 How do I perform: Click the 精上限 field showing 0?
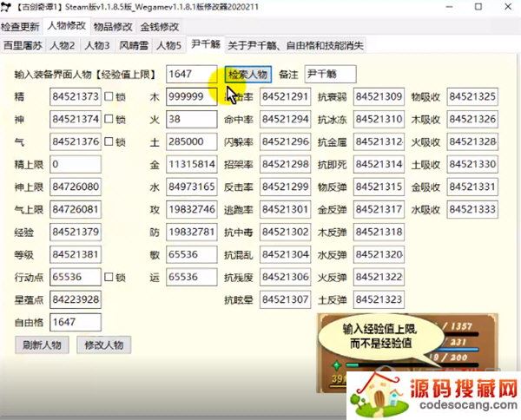pyautogui.click(x=76, y=164)
